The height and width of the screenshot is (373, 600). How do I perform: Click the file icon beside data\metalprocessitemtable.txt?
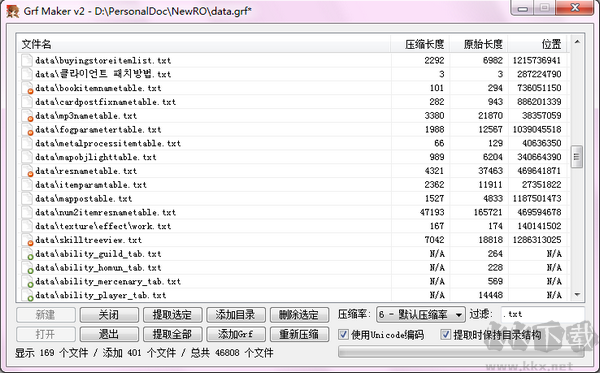click(x=27, y=143)
